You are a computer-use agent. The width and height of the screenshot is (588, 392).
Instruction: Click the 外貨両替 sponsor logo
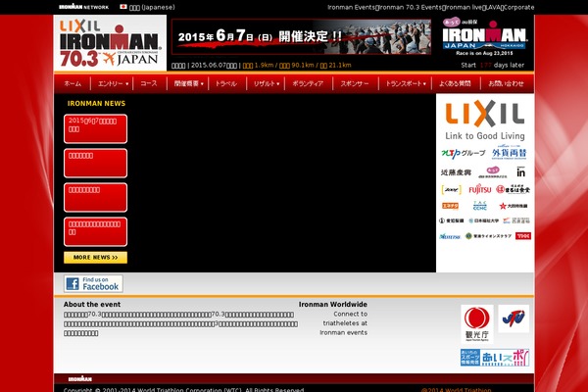(x=510, y=152)
